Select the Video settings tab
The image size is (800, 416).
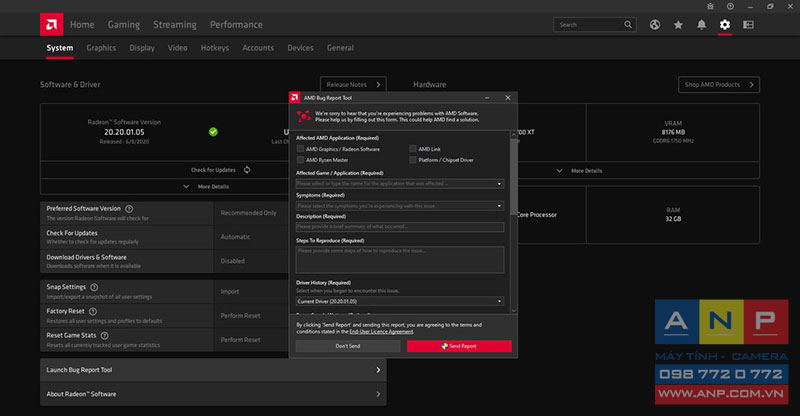178,48
